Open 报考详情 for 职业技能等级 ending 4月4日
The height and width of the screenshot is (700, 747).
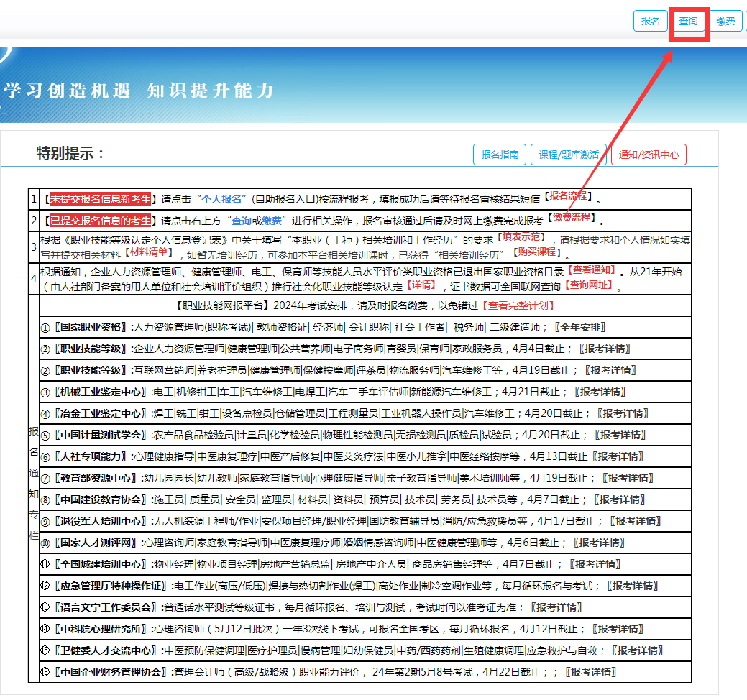tap(605, 349)
